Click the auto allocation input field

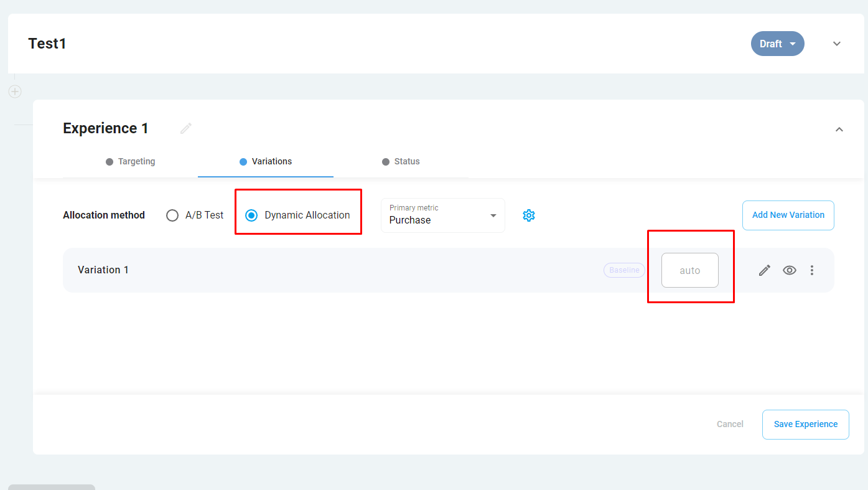(x=689, y=270)
